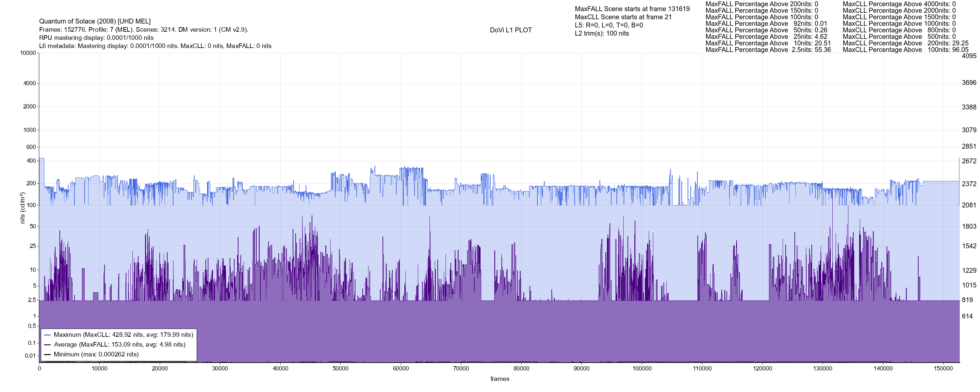This screenshot has height=392, width=980.
Task: Click the black Minimum legend line swatch
Action: [48, 354]
